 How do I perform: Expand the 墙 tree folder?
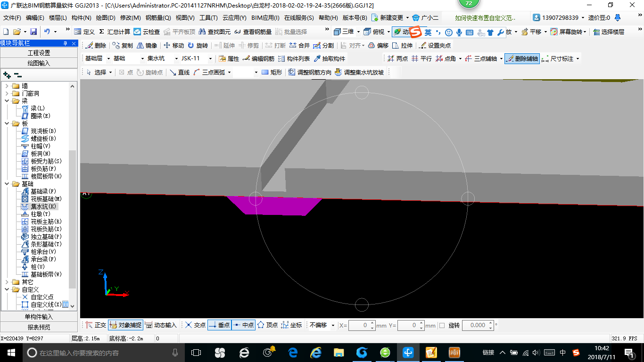(7, 86)
